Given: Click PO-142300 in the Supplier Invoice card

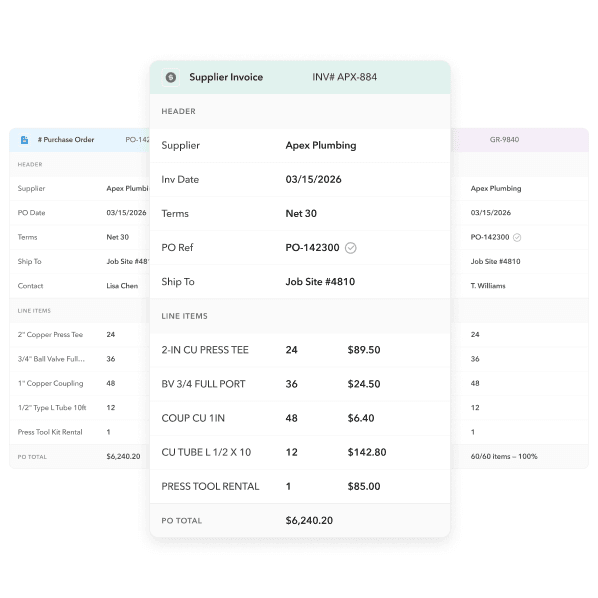Looking at the screenshot, I should click(x=312, y=248).
